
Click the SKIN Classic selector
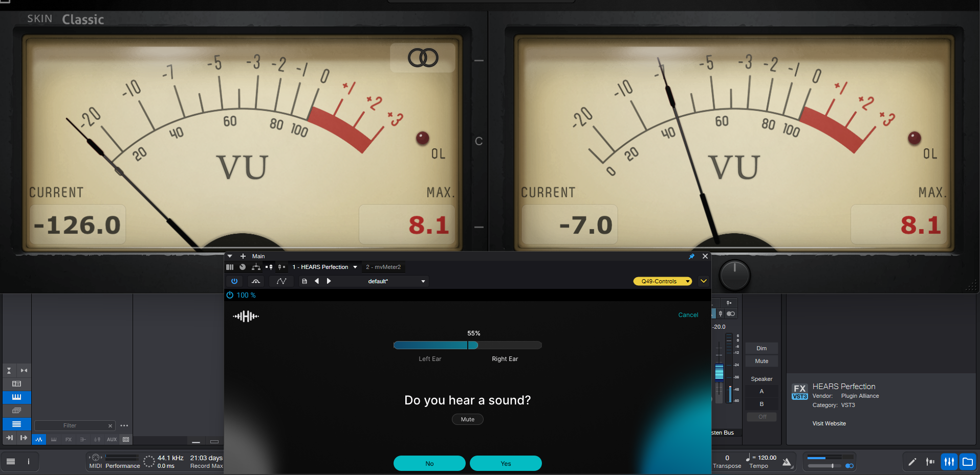[x=66, y=19]
